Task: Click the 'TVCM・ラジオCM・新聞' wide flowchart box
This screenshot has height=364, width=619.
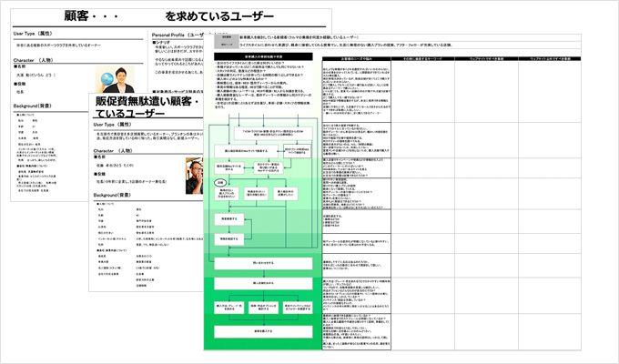Action: click(273, 134)
